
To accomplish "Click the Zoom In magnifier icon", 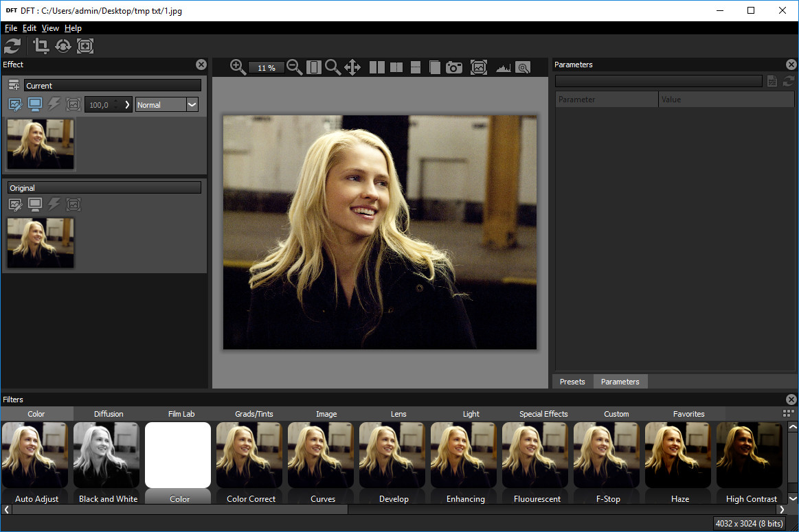I will 238,67.
